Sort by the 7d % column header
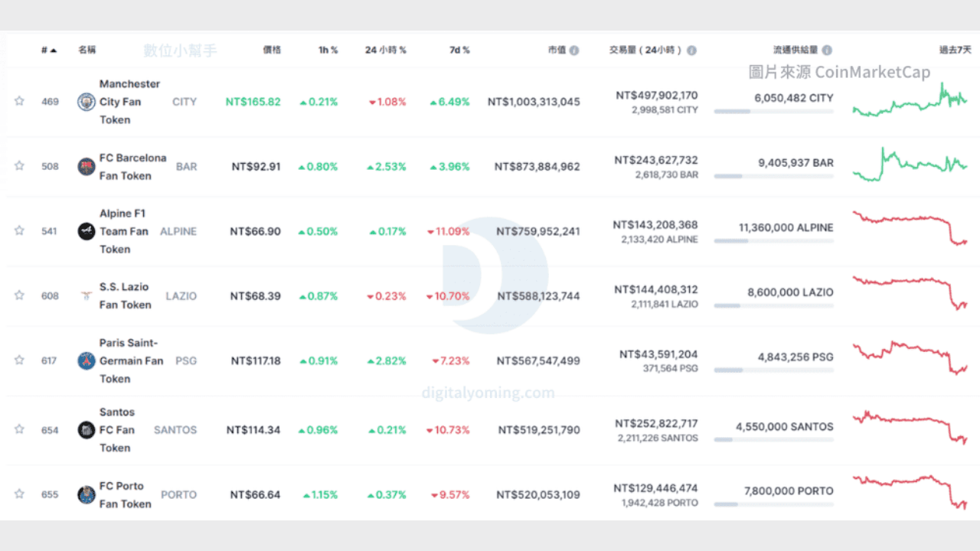980x551 pixels. pos(459,51)
